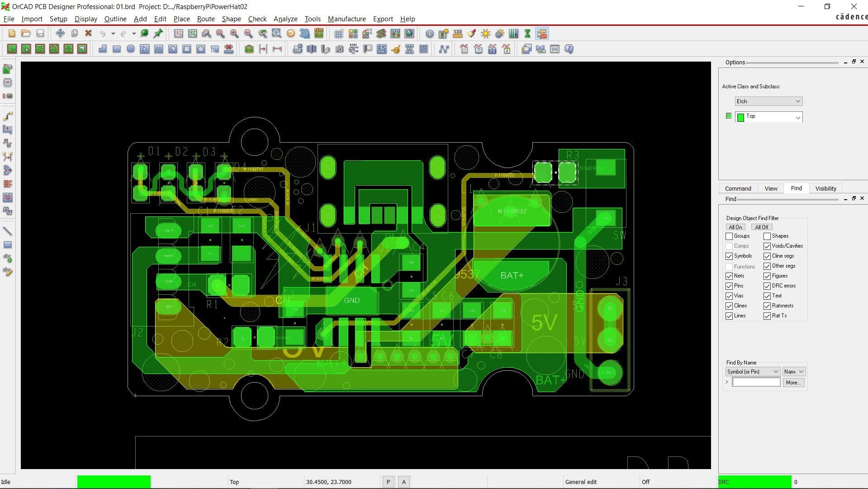Screen dimensions: 868x489
Task: Click the Zoom In magnifier icon
Action: 234,34
